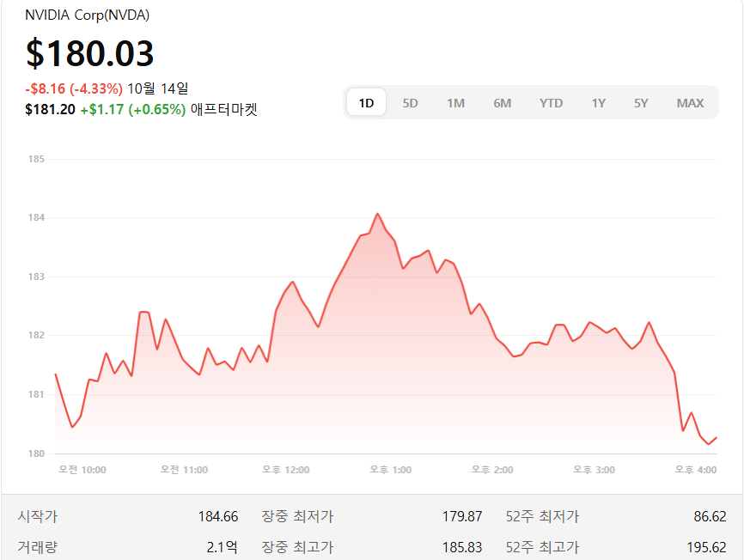Click the $181.20 after-market price
The width and height of the screenshot is (744, 560).
[x=50, y=109]
